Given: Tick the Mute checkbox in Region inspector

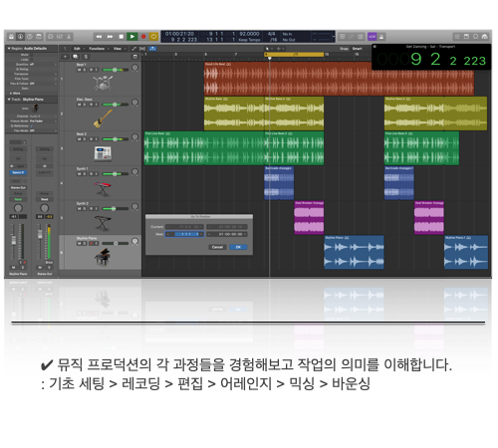Looking at the screenshot, I should [x=32, y=55].
